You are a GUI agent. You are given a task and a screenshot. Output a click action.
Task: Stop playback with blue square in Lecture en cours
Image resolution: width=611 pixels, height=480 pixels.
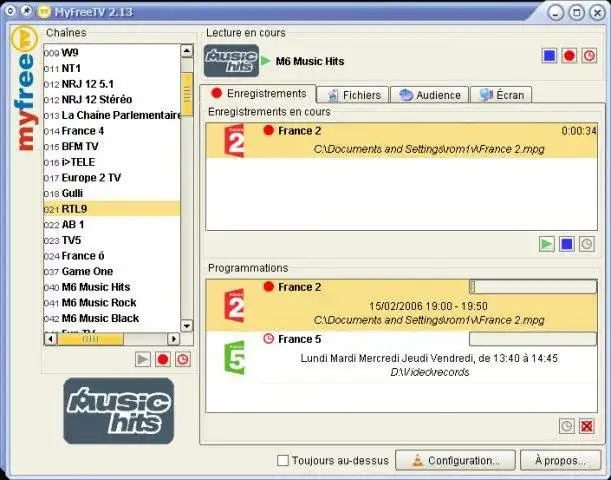pos(549,56)
